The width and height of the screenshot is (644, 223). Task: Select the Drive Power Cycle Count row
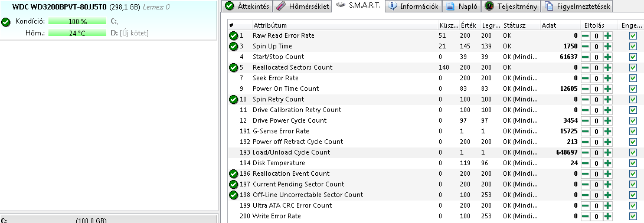(436, 121)
